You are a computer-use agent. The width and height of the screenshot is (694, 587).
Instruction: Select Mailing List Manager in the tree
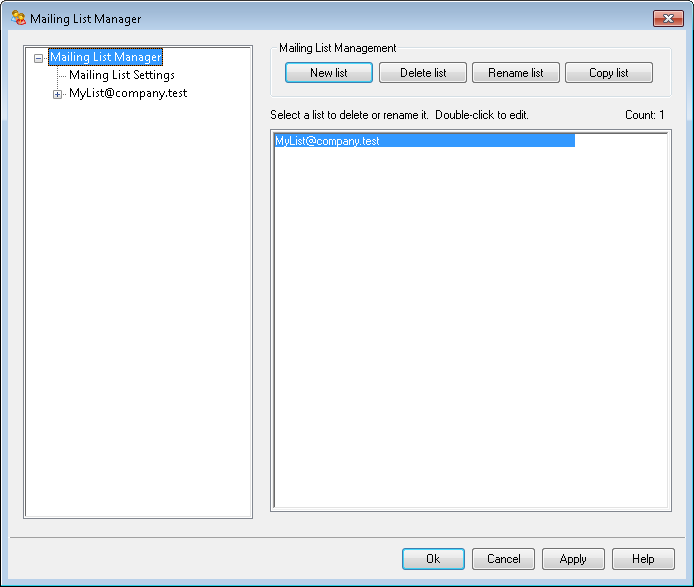(x=105, y=58)
